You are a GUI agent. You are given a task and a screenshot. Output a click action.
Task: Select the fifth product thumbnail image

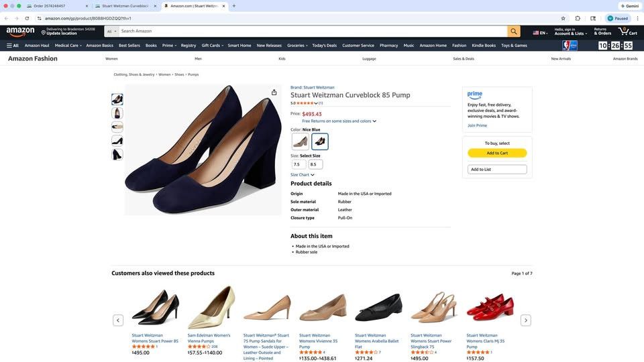point(117,155)
